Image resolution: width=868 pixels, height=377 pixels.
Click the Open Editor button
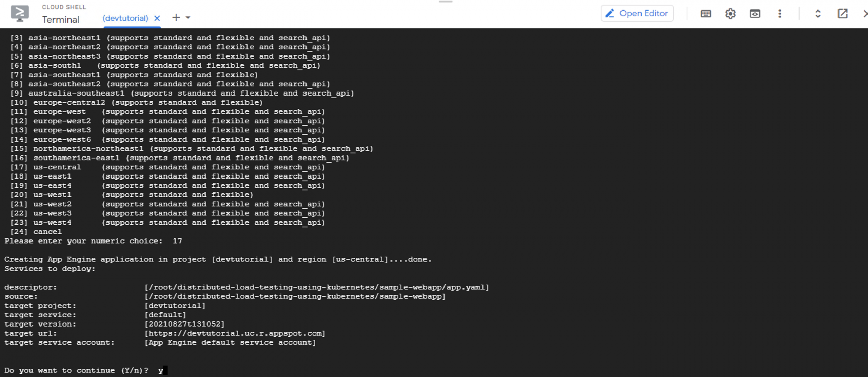[x=637, y=13]
